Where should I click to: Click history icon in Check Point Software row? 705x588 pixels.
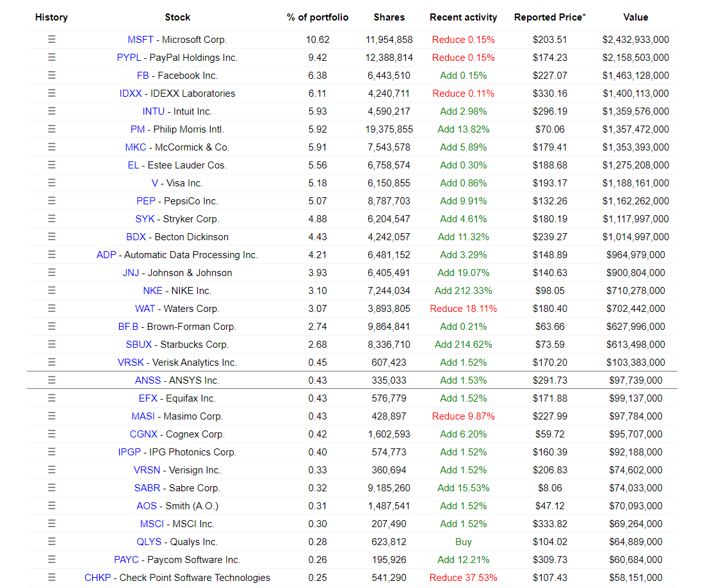click(x=52, y=578)
